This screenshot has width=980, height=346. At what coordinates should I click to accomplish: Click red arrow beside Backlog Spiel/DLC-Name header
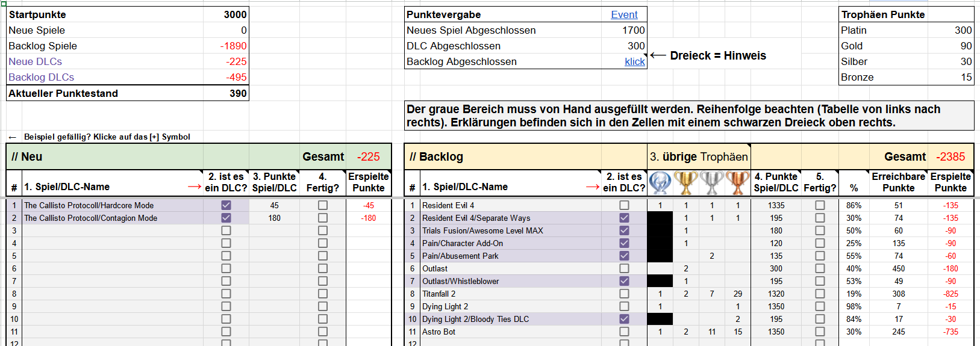coord(593,187)
